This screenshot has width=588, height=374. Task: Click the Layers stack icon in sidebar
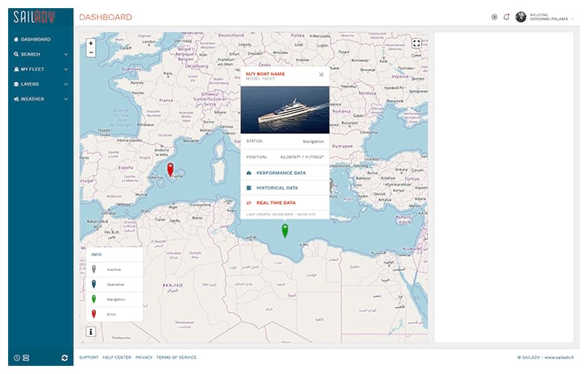(x=16, y=85)
